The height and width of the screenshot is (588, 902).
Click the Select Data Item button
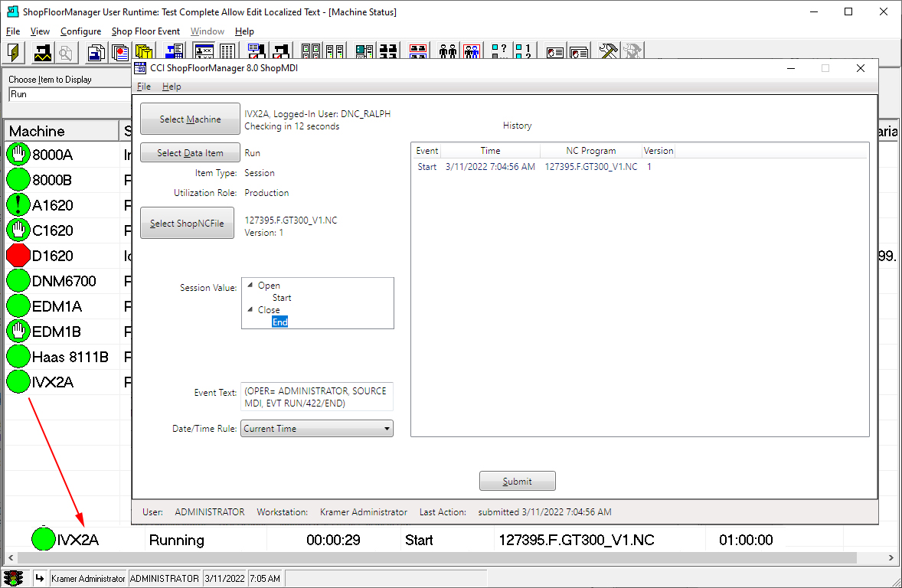coord(190,152)
